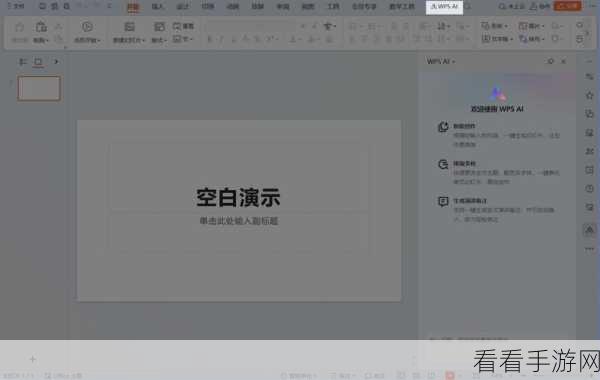Click the 协作 collaborate button at top right
Image resolution: width=600 pixels, height=380 pixels.
click(x=540, y=7)
